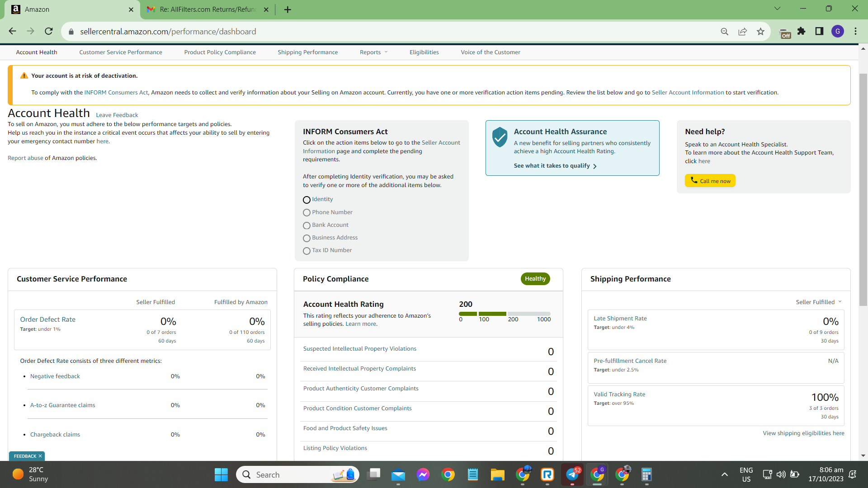Click the Account Health Rating progress bar
This screenshot has height=488, width=868.
click(505, 314)
